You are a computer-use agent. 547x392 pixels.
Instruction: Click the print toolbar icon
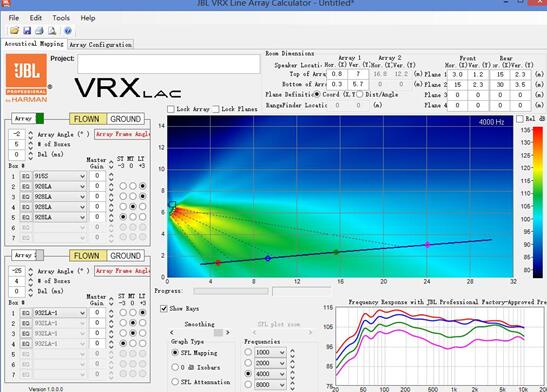[39, 31]
